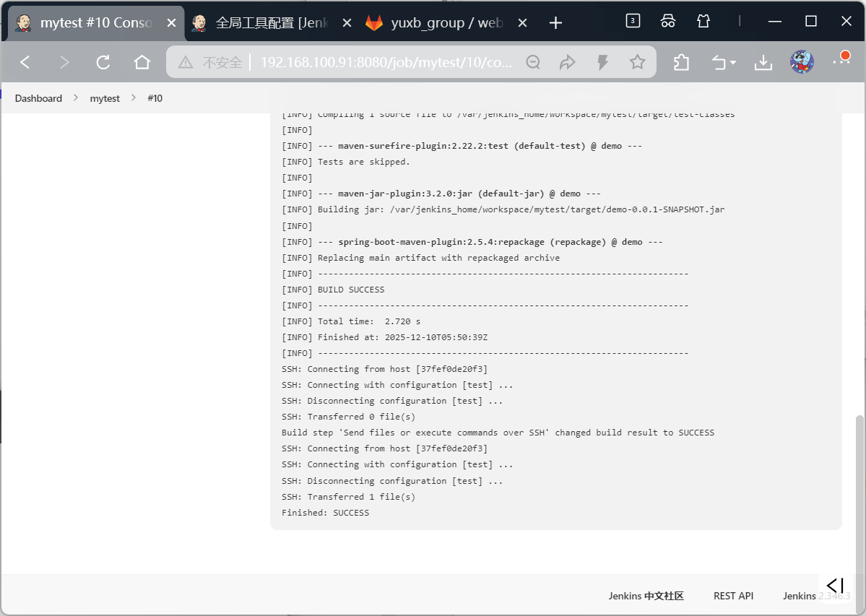Viewport: 866px width, 616px height.
Task: Switch to the yuxb_group GitLab tab
Action: coord(447,22)
